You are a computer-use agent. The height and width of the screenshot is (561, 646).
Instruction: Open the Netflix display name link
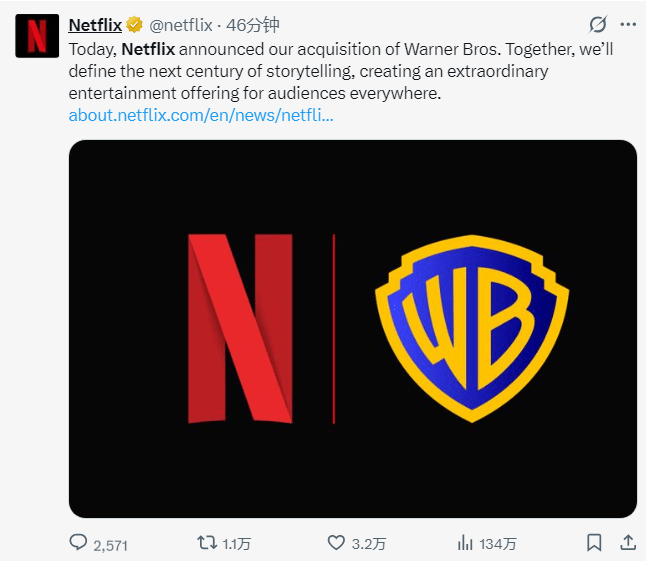[95, 25]
